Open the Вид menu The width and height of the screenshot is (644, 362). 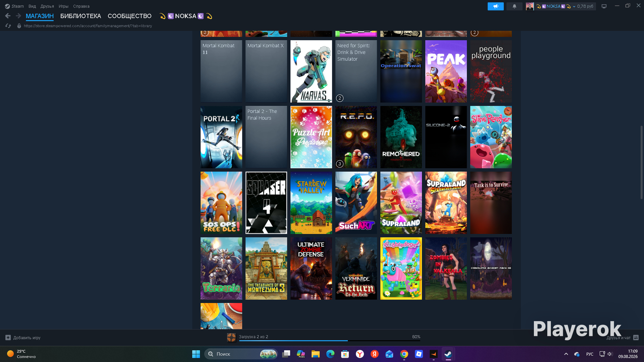coord(32,6)
